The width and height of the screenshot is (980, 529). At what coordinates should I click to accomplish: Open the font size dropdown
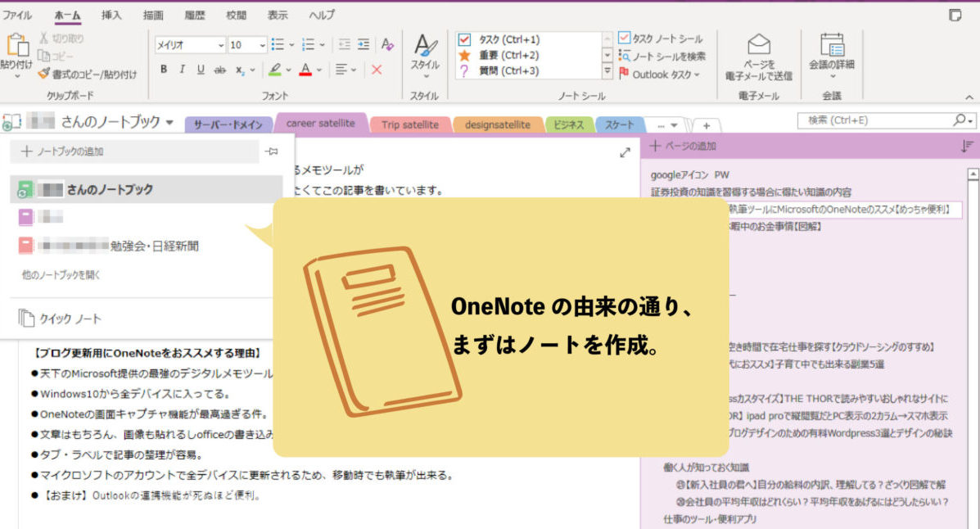pos(263,45)
